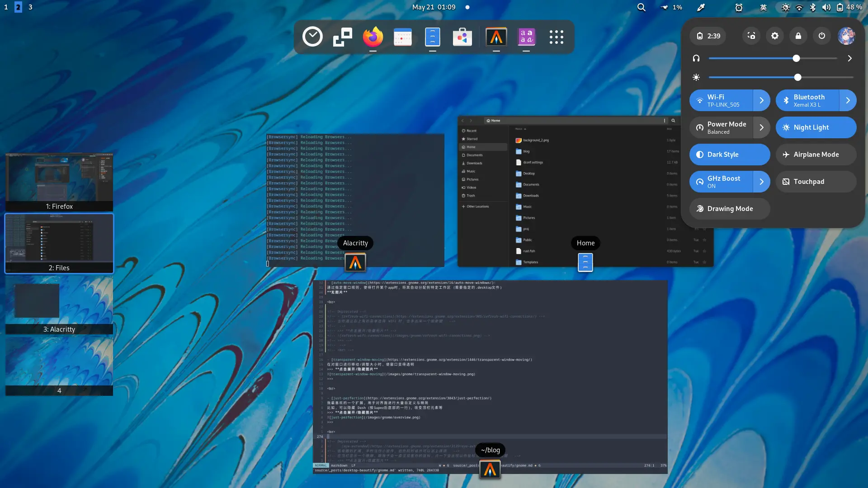The height and width of the screenshot is (488, 868).
Task: Open the Calendar app in dash
Action: click(x=403, y=37)
